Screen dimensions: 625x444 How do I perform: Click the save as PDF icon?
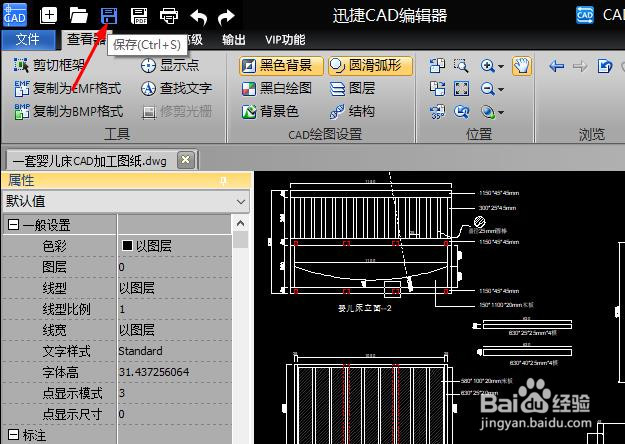(x=139, y=16)
